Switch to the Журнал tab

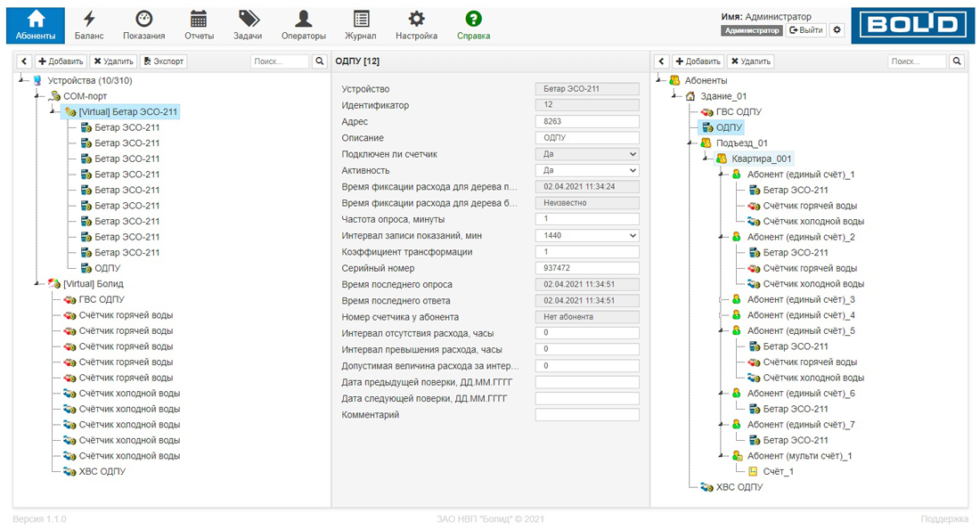[361, 25]
